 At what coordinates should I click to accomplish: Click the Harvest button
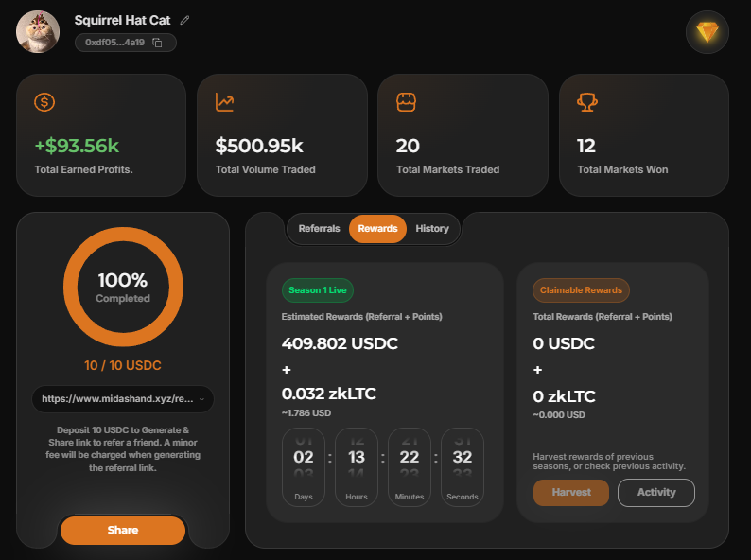click(571, 493)
